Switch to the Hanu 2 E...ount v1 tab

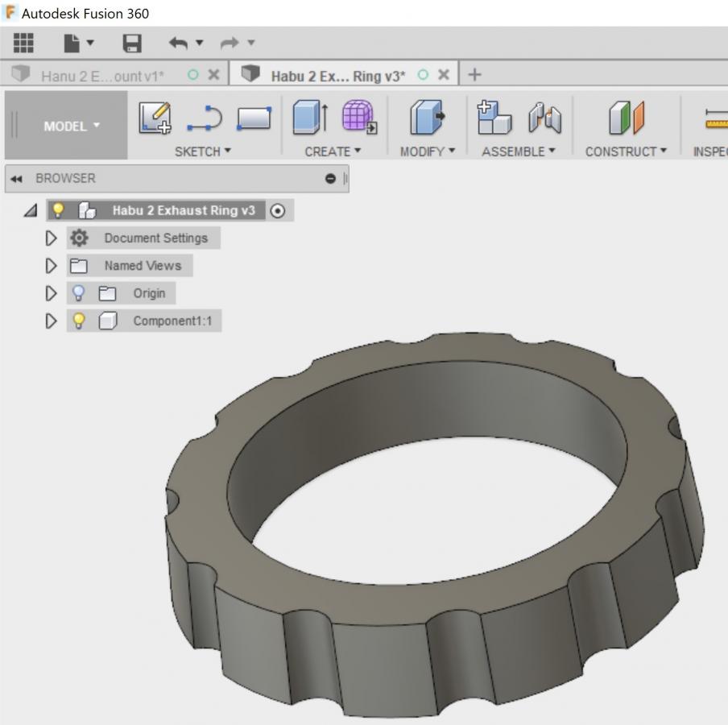102,75
